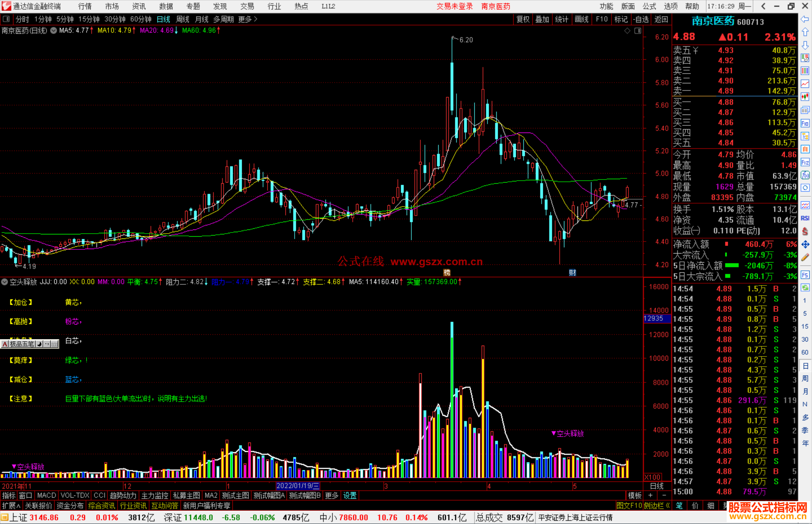This screenshot has height=524, width=812.
Task: Select the MACD indicator tab
Action: pos(47,496)
